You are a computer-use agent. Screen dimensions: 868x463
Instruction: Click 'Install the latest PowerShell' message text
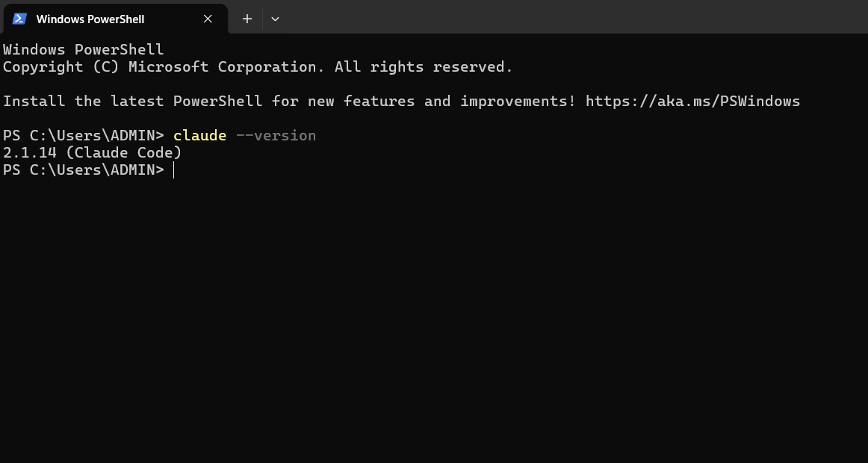click(x=132, y=101)
